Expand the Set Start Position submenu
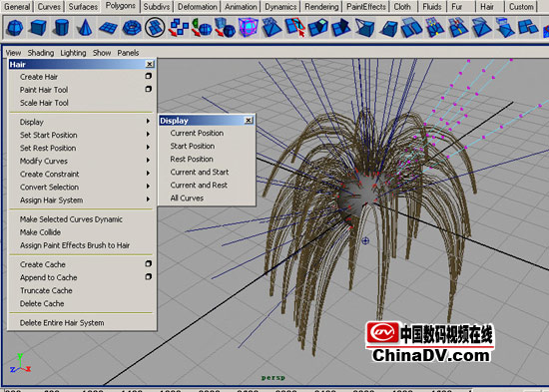 (x=82, y=135)
